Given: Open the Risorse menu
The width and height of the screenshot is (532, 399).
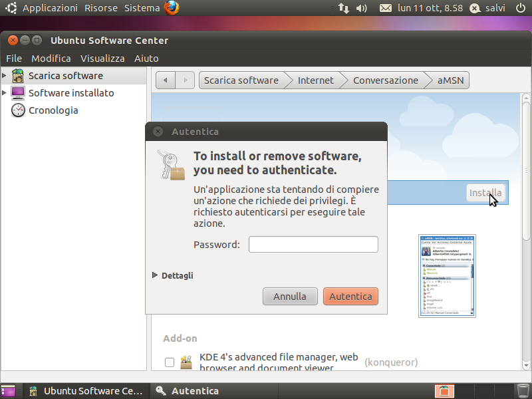Looking at the screenshot, I should click(x=101, y=8).
